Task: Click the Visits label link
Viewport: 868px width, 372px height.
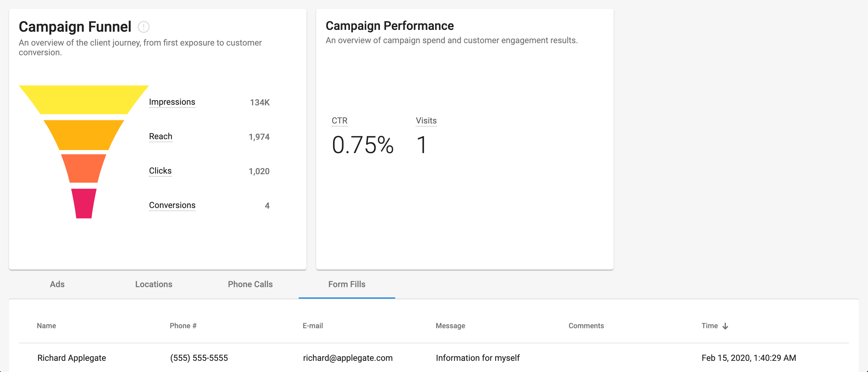Action: point(426,120)
